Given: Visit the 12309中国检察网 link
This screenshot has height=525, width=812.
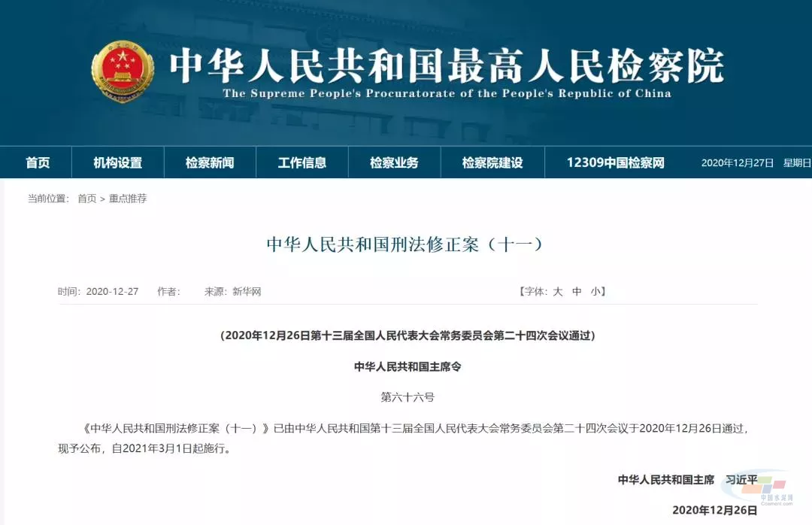Looking at the screenshot, I should coord(616,162).
